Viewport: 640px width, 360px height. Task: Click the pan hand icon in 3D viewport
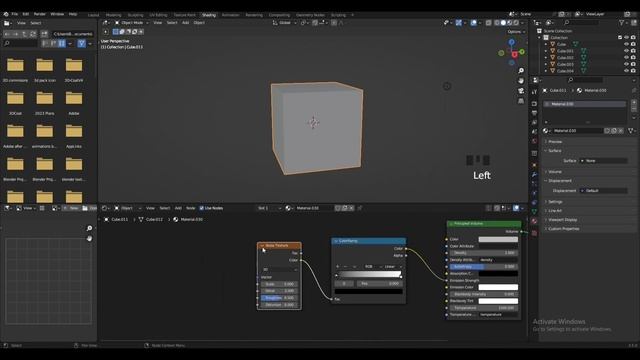click(x=521, y=80)
